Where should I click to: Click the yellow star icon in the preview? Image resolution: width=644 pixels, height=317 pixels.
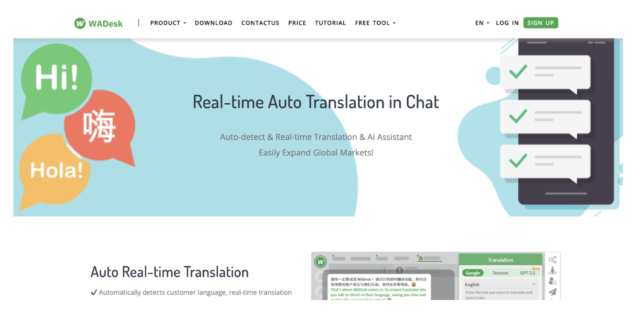click(x=421, y=258)
